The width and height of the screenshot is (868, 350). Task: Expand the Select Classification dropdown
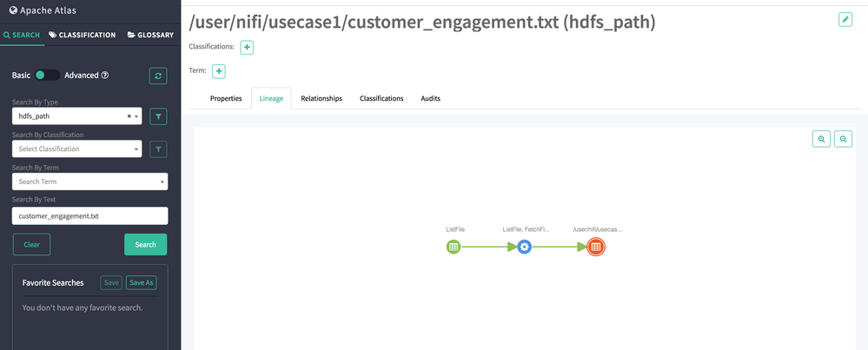pyautogui.click(x=76, y=149)
